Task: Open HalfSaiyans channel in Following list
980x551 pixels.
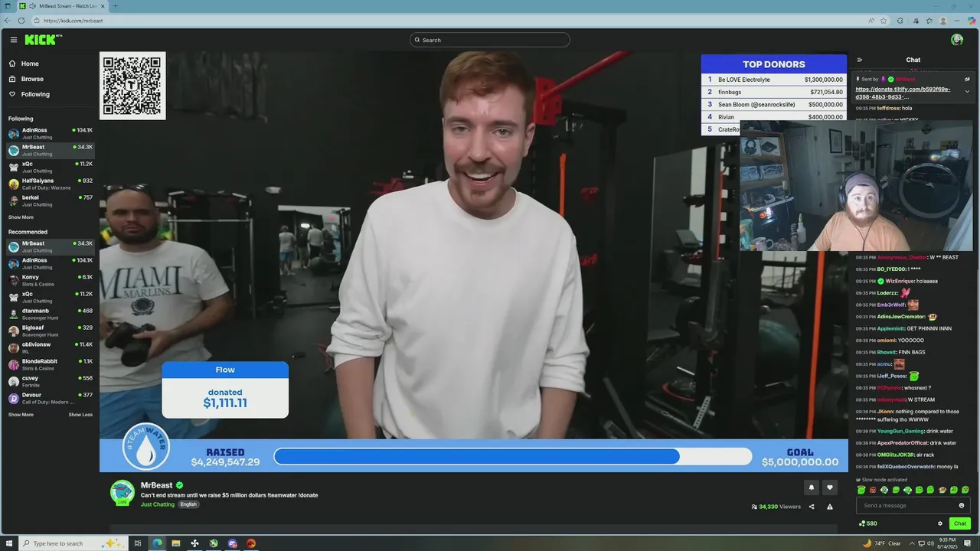Action: (51, 184)
